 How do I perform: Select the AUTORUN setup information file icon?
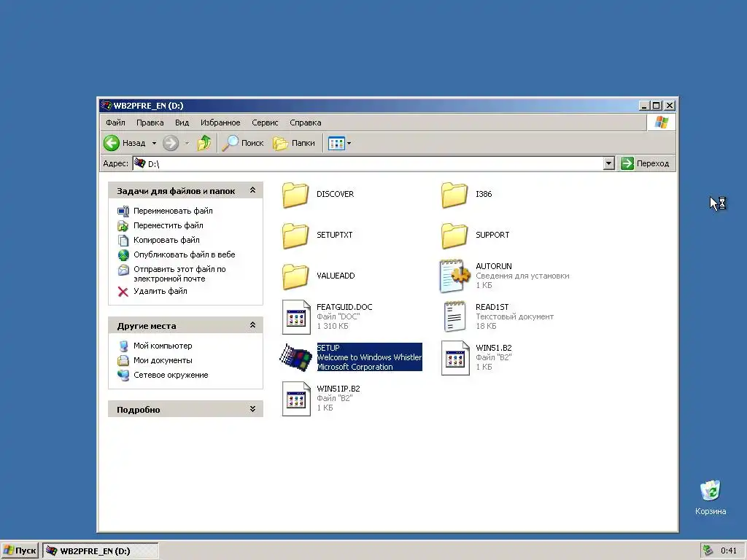click(x=454, y=276)
